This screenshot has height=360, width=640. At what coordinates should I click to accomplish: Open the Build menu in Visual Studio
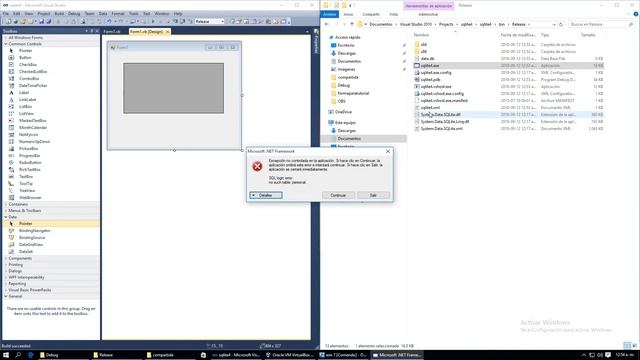coord(59,13)
